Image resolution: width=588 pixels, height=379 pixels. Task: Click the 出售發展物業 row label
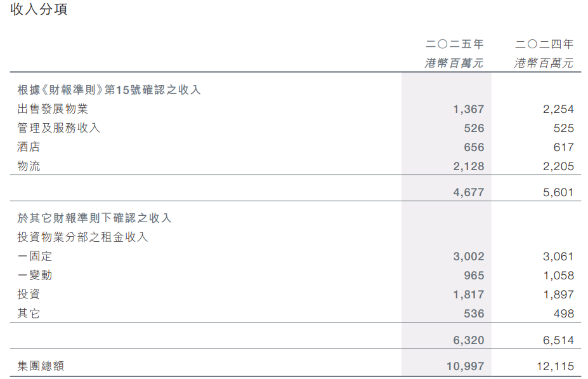[x=53, y=109]
